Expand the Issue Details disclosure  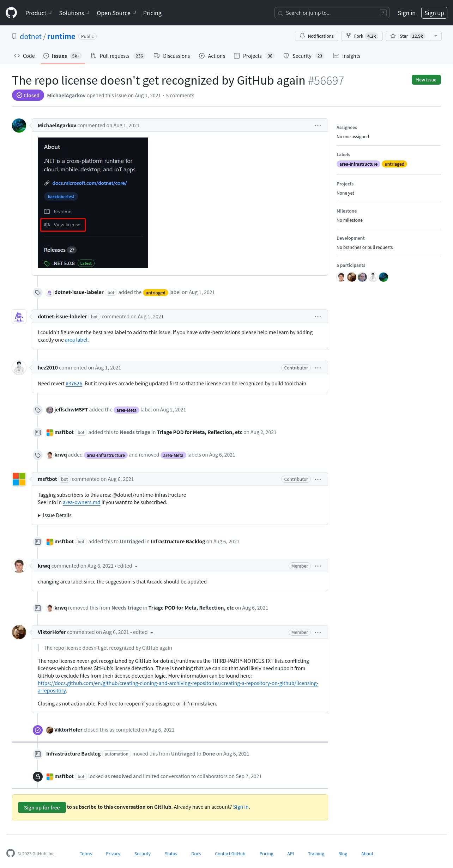[x=55, y=515]
